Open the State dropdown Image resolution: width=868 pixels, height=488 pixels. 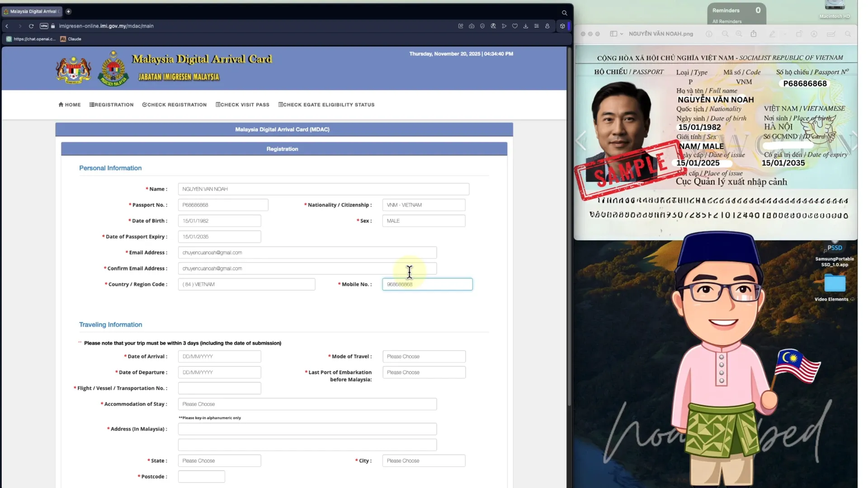[x=219, y=461]
